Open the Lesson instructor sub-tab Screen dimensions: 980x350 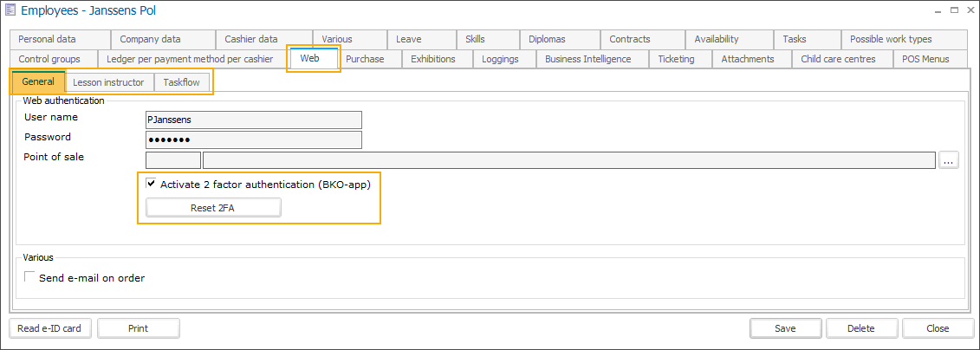pos(108,82)
